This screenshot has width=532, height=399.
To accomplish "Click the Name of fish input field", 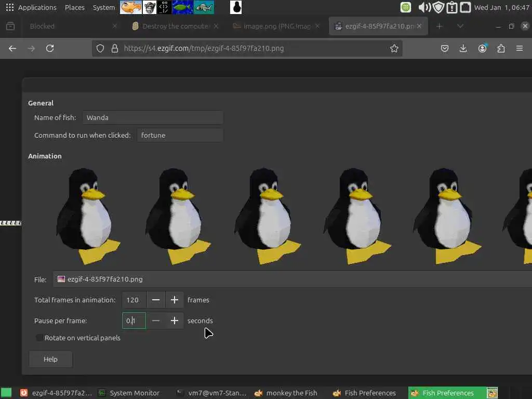I will tap(153, 118).
